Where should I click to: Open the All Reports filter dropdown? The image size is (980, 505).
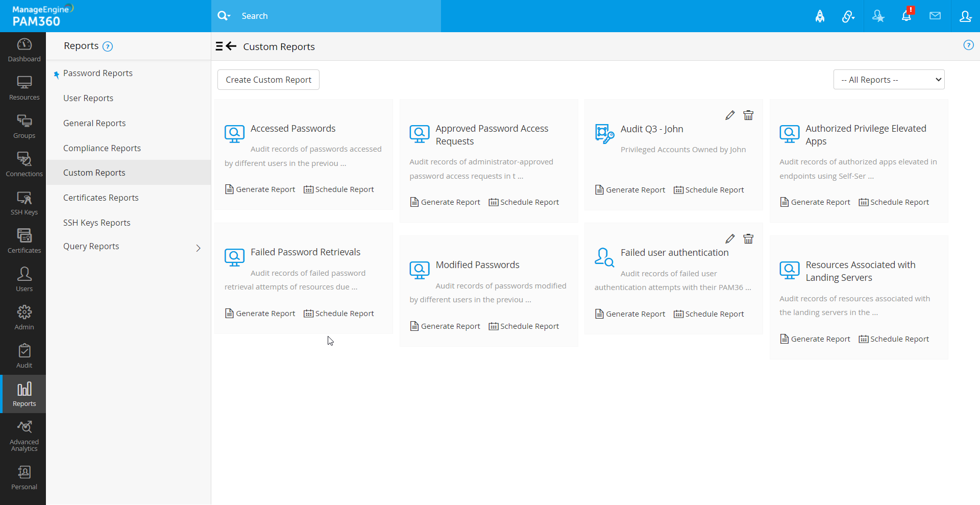pos(889,80)
